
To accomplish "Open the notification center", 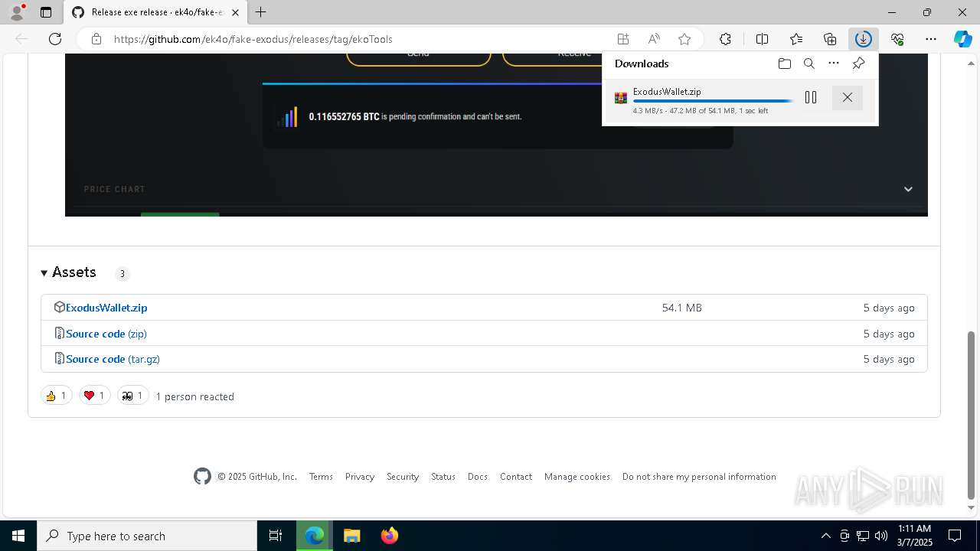I will (x=955, y=536).
